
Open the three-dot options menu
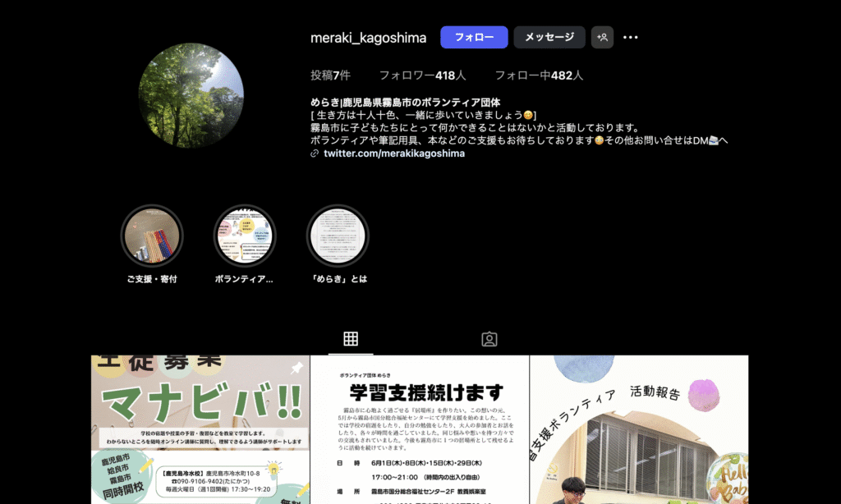[630, 37]
